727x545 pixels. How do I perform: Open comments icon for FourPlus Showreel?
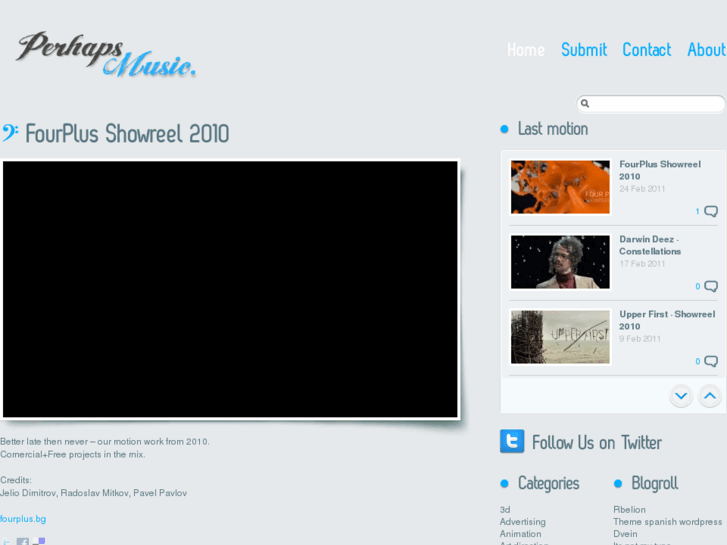(x=711, y=212)
